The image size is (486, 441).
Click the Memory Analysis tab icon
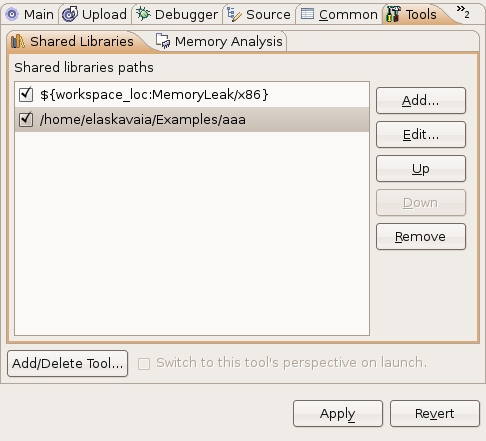(x=163, y=41)
